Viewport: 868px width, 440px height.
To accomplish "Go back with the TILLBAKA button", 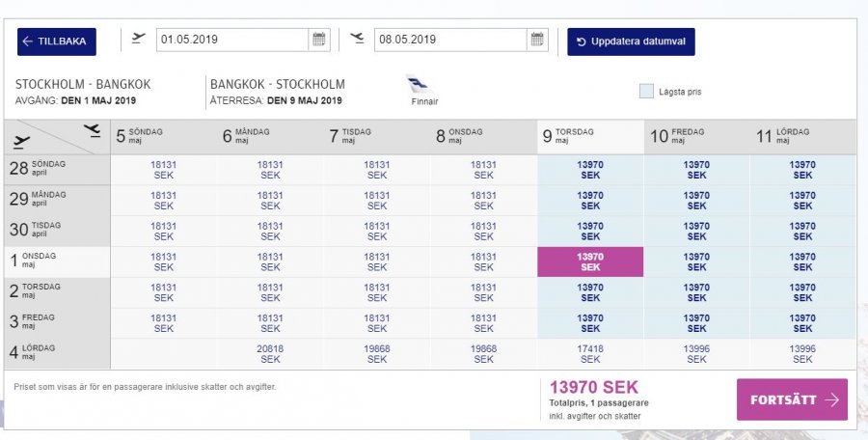I will click(x=57, y=41).
